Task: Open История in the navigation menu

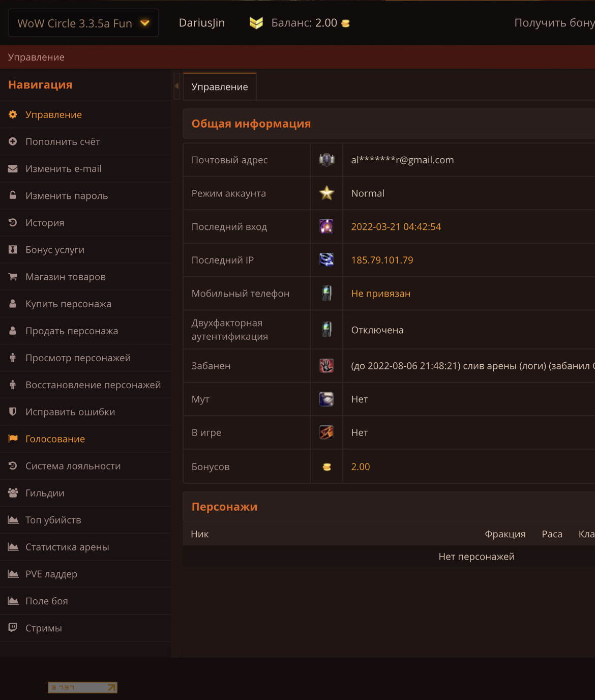Action: click(45, 223)
